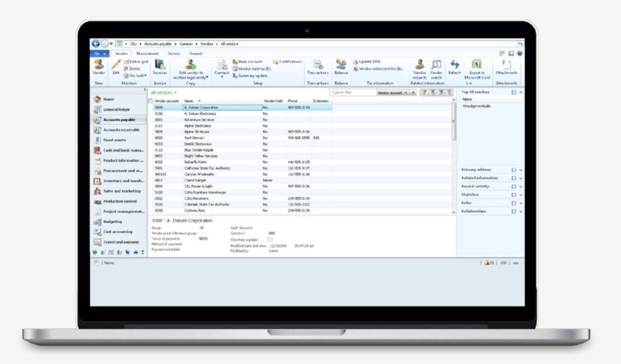This screenshot has width=621, height=364.
Task: Click Summary update in Setup group
Action: (x=249, y=75)
